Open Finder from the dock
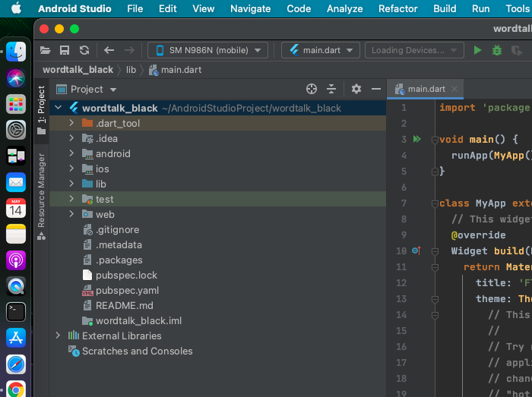The width and height of the screenshot is (532, 397). [x=16, y=52]
